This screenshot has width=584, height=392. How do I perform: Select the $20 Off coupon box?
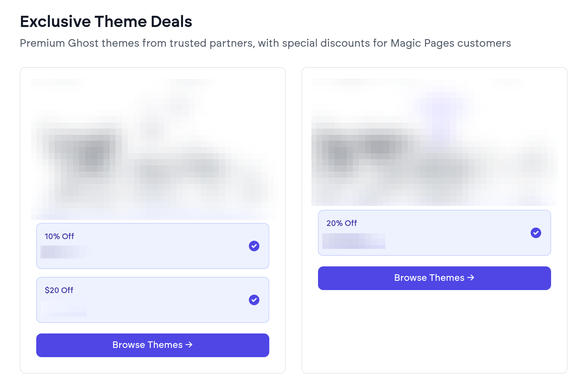pos(152,300)
